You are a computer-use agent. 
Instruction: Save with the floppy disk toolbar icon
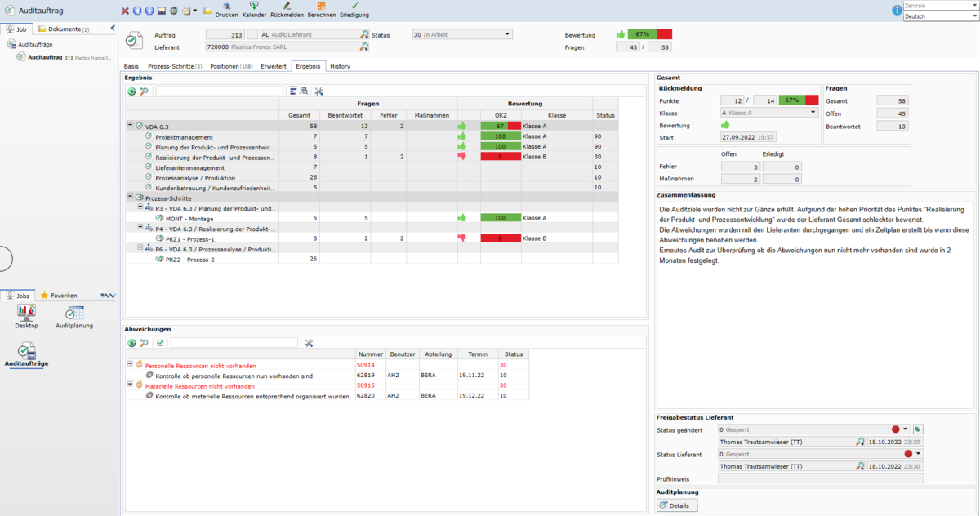pyautogui.click(x=162, y=11)
